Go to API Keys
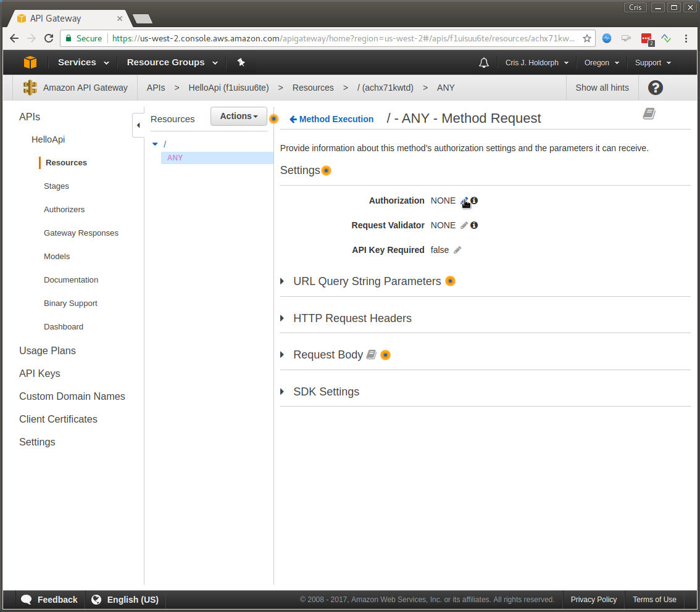This screenshot has width=700, height=612. pos(40,373)
